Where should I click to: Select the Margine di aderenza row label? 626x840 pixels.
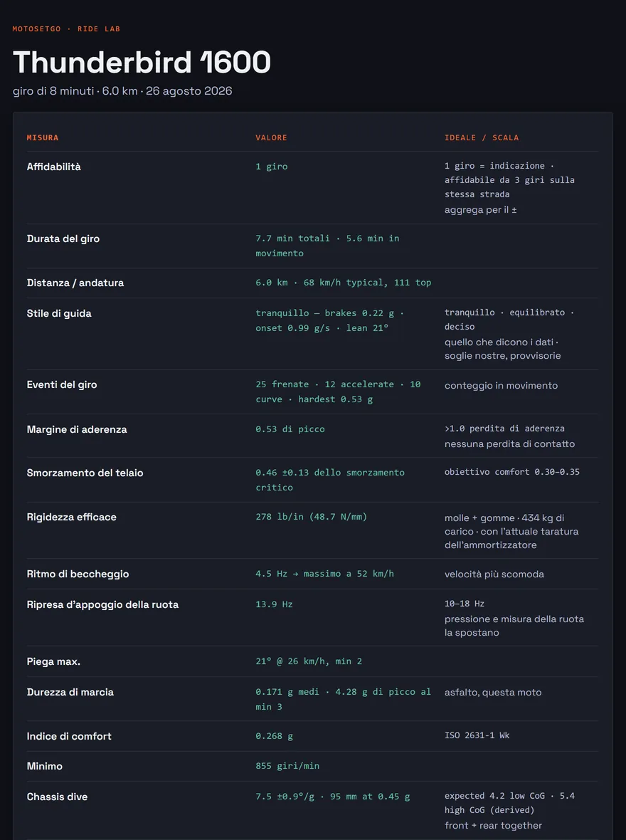click(77, 429)
